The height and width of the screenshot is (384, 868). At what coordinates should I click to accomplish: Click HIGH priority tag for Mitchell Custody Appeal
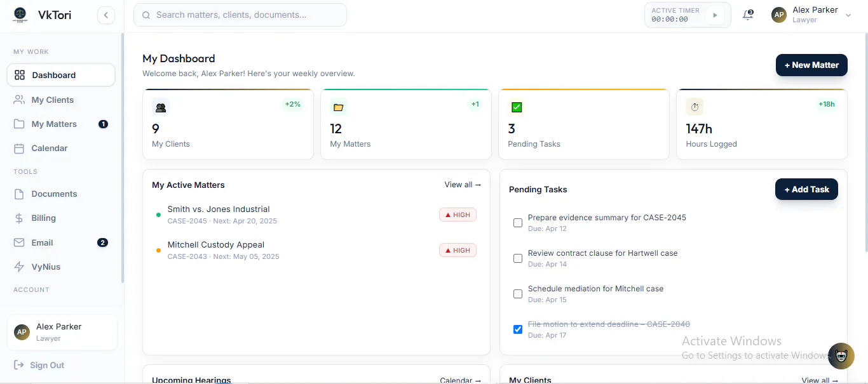click(458, 250)
